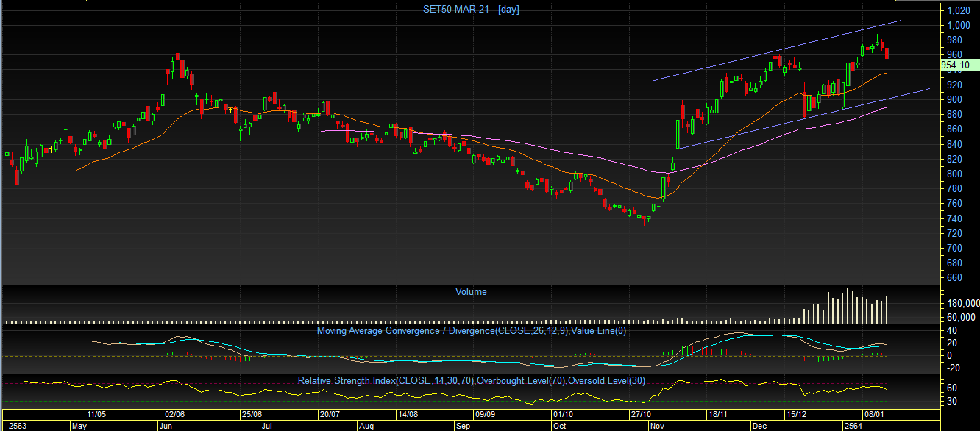Select the upper blue channel trend line
The height and width of the screenshot is (431, 980).
coord(777,50)
